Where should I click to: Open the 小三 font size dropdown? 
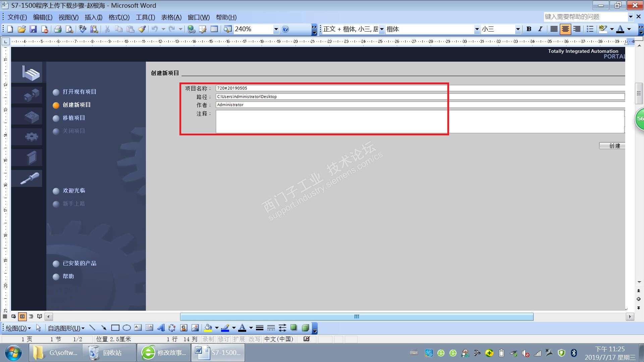tap(518, 29)
